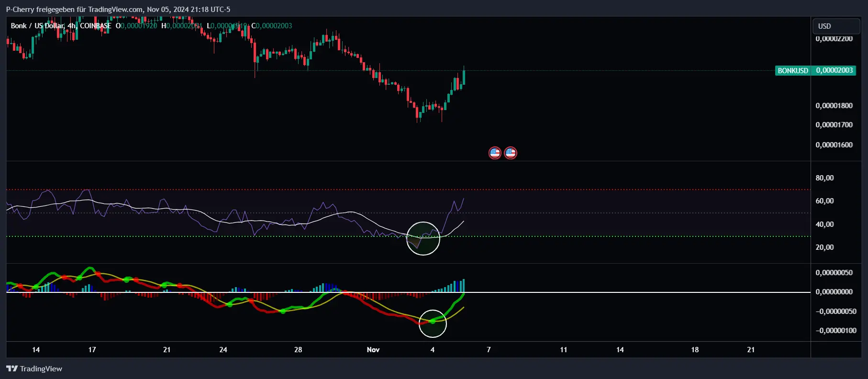
Task: Click the 80,00 RSI axis label
Action: pos(824,178)
